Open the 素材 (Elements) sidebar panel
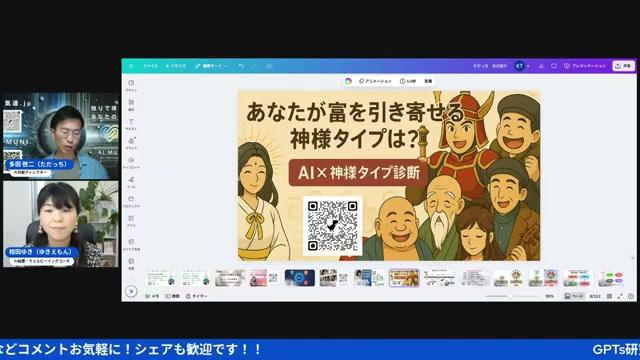Viewport: 640px width, 360px height. point(131,105)
